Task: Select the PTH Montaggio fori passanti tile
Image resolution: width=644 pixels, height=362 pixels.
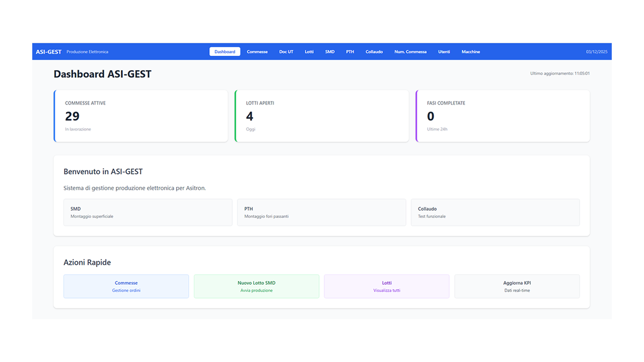Action: coord(321,212)
